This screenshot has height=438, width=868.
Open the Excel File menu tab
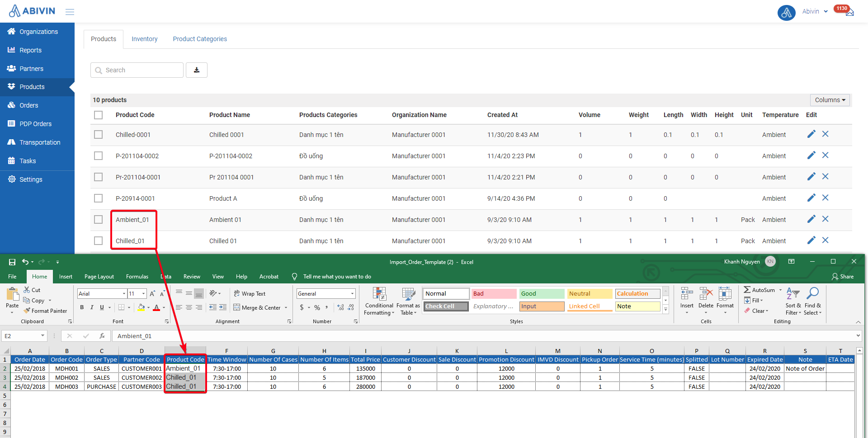pyautogui.click(x=12, y=277)
